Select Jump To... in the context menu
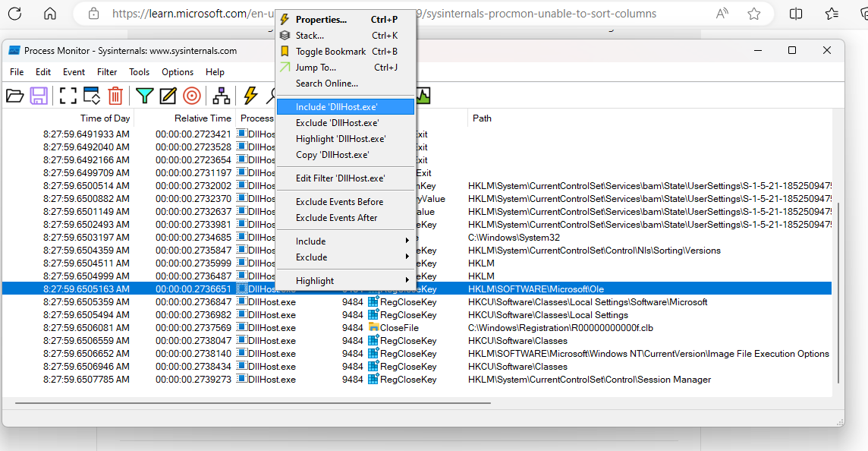The width and height of the screenshot is (868, 451). tap(345, 68)
